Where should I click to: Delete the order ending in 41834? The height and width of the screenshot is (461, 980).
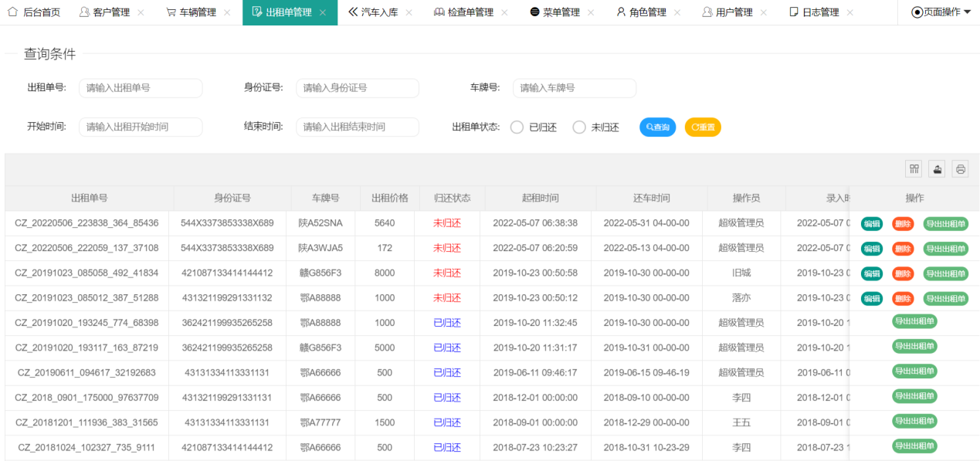pos(903,273)
